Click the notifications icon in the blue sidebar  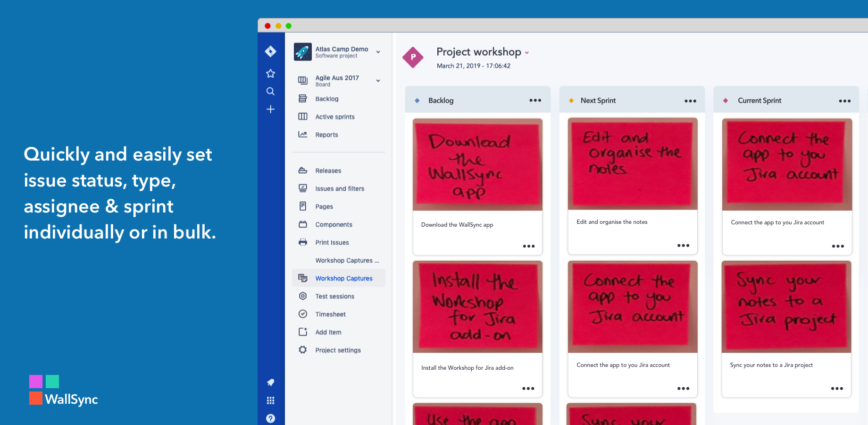270,382
